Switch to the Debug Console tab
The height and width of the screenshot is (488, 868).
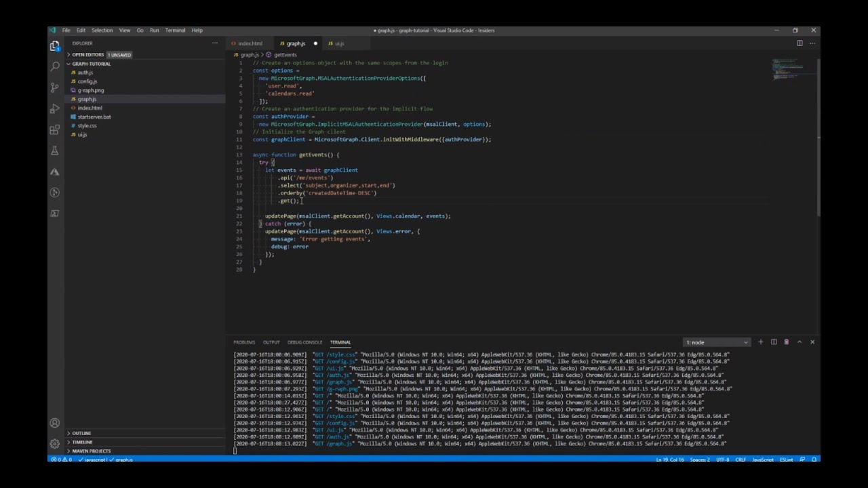pyautogui.click(x=304, y=342)
